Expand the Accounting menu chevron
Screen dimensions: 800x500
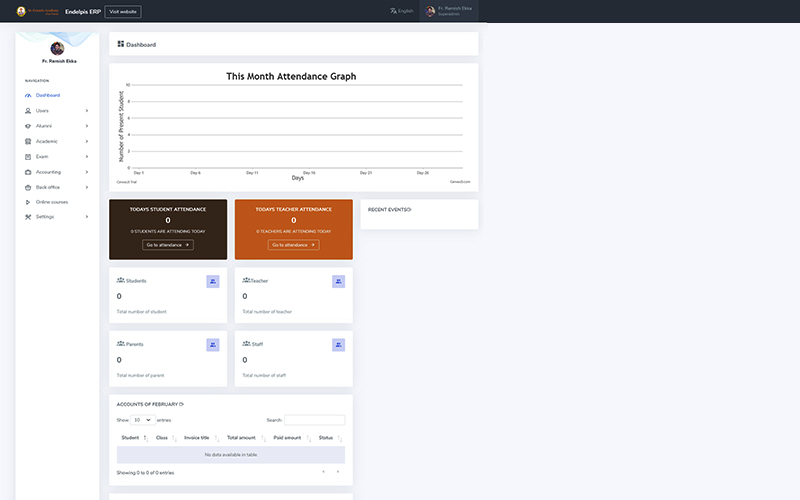click(x=87, y=172)
